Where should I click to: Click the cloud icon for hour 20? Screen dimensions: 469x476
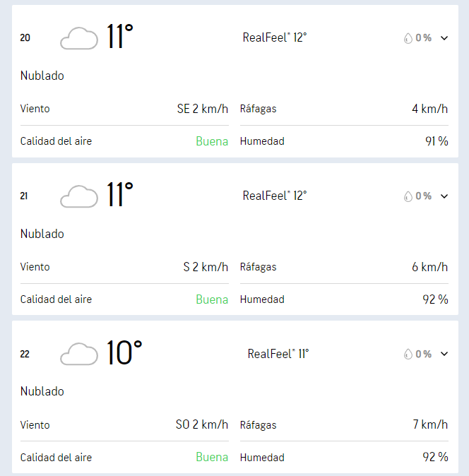(x=79, y=38)
